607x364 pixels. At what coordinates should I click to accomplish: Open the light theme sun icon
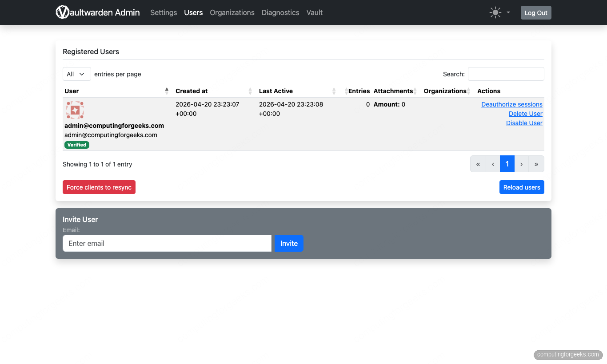pos(495,12)
